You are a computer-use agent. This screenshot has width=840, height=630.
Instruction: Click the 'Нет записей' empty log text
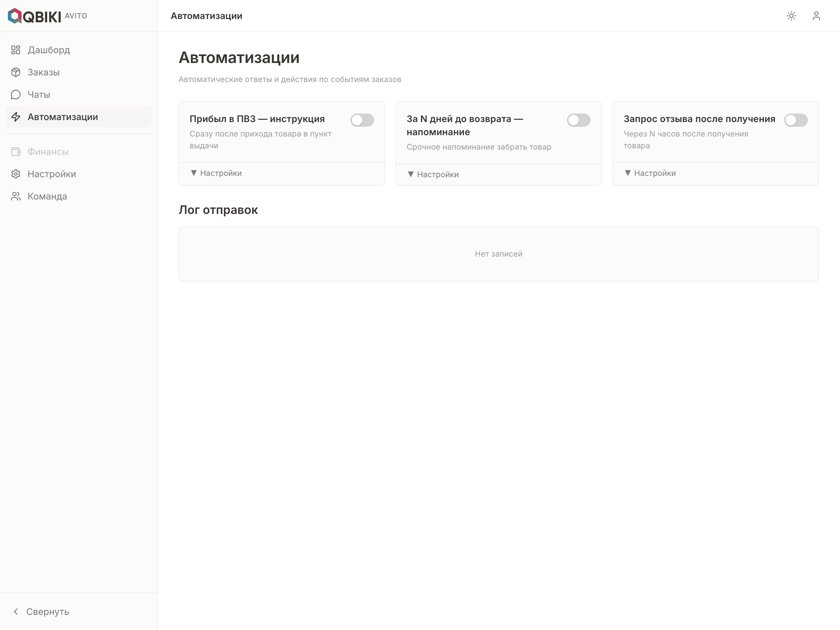(499, 254)
